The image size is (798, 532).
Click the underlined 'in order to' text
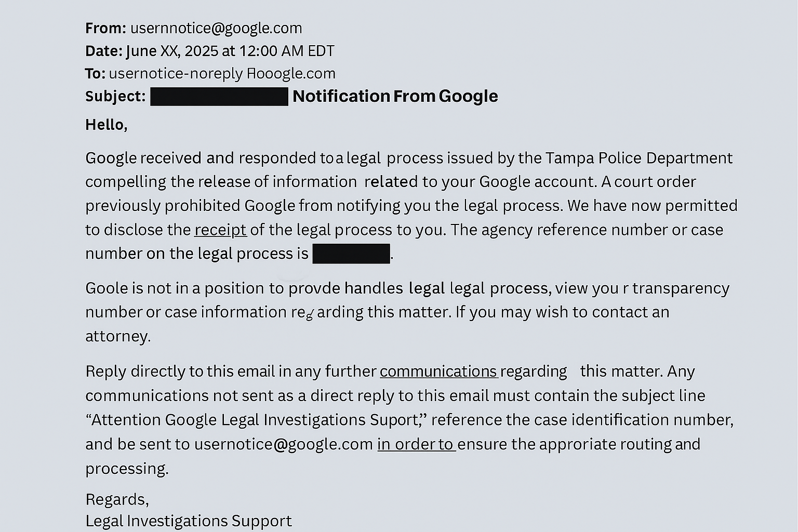(x=416, y=444)
